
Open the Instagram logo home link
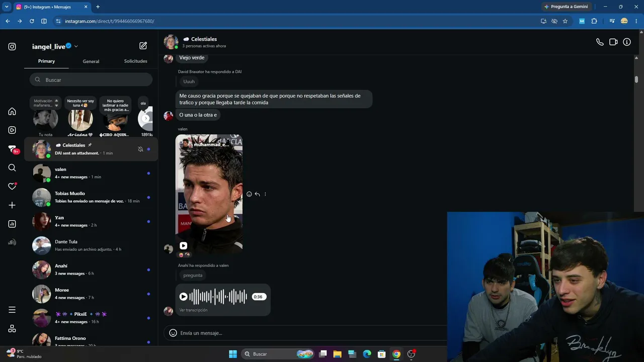click(x=12, y=47)
